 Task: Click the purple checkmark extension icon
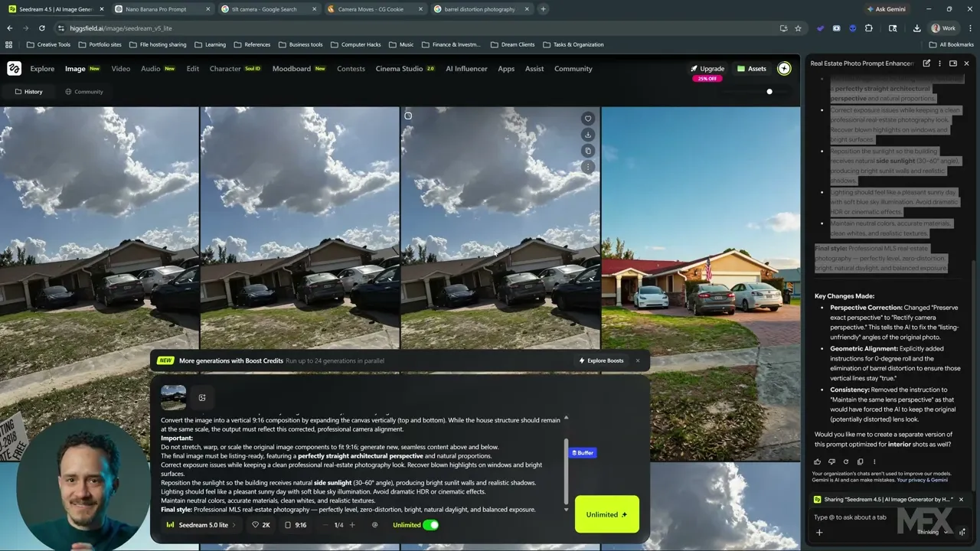(820, 28)
